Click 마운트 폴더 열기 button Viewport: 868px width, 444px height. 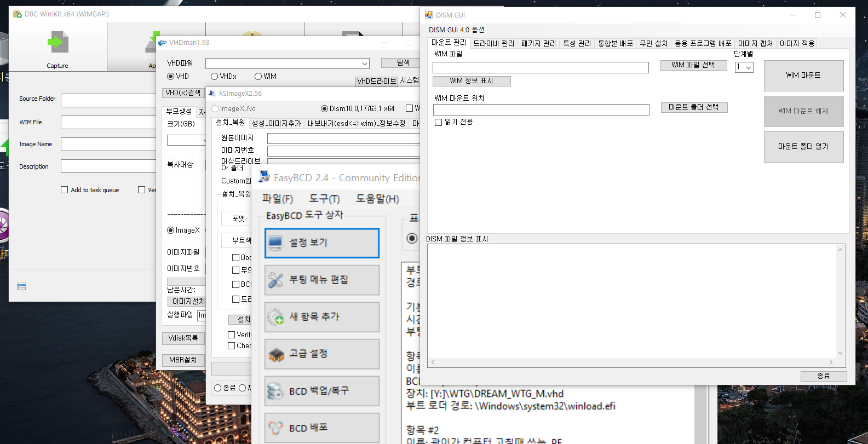pos(803,147)
